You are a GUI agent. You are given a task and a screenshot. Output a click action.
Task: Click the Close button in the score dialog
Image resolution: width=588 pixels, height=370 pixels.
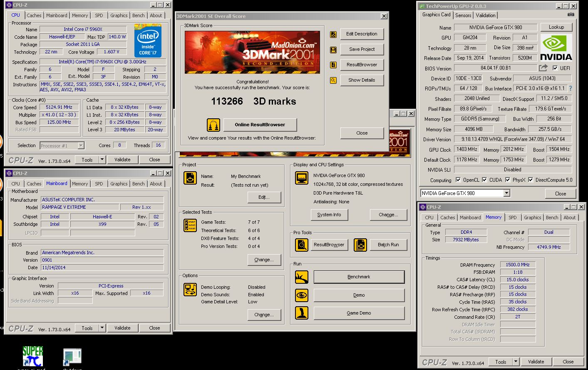click(362, 133)
